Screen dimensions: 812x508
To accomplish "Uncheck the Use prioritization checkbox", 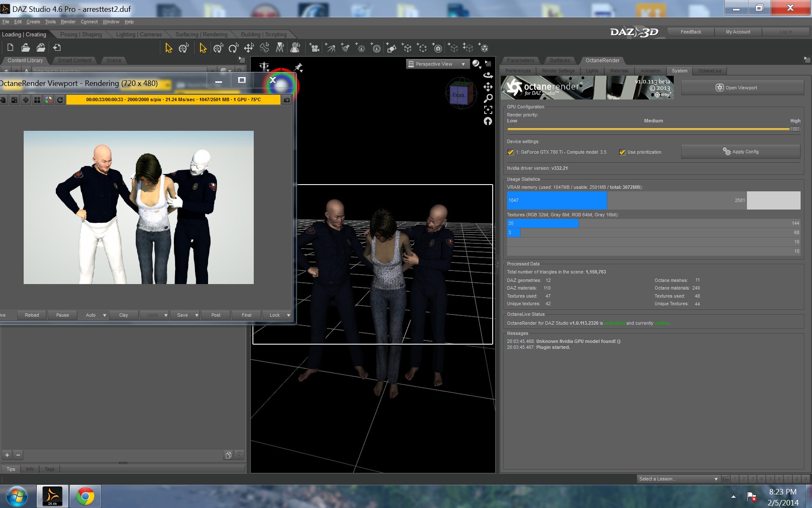I will pos(622,152).
